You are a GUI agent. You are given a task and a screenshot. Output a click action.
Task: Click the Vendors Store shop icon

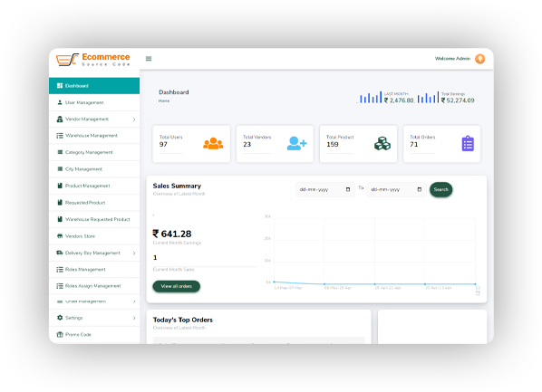(x=60, y=236)
